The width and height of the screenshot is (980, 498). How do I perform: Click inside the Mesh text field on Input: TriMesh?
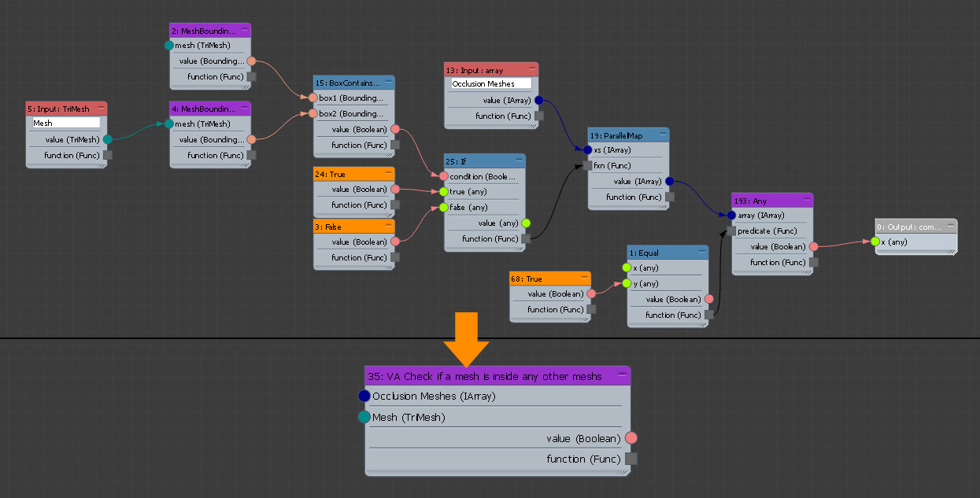point(65,123)
